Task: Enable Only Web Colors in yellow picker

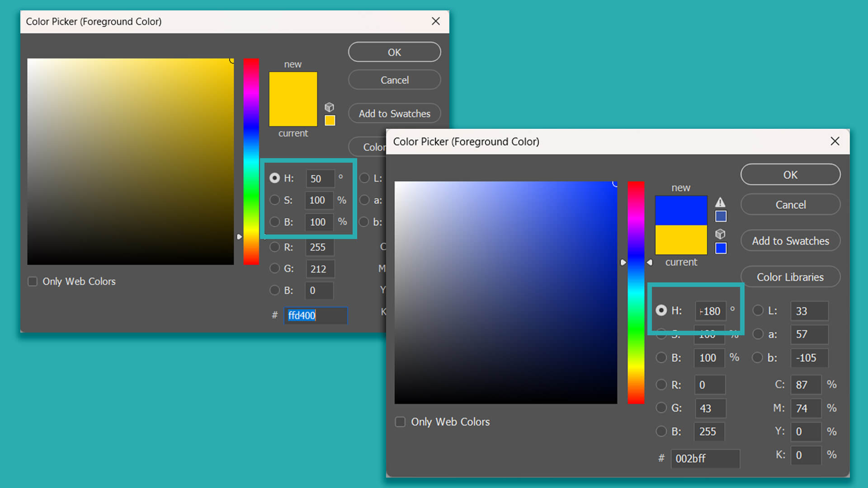Action: pyautogui.click(x=33, y=282)
